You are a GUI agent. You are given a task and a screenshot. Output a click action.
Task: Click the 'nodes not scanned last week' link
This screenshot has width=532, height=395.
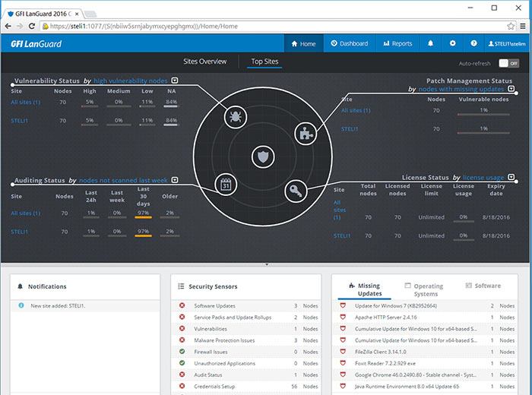[x=123, y=180]
